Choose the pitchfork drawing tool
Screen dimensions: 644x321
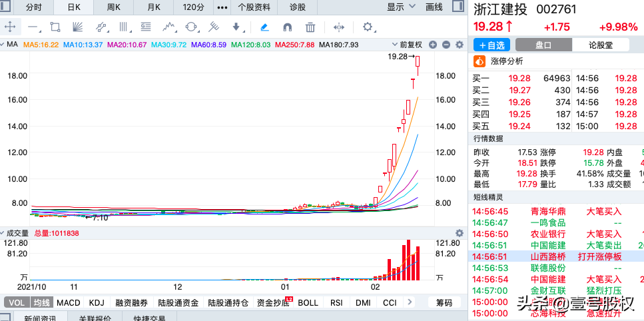(x=214, y=27)
